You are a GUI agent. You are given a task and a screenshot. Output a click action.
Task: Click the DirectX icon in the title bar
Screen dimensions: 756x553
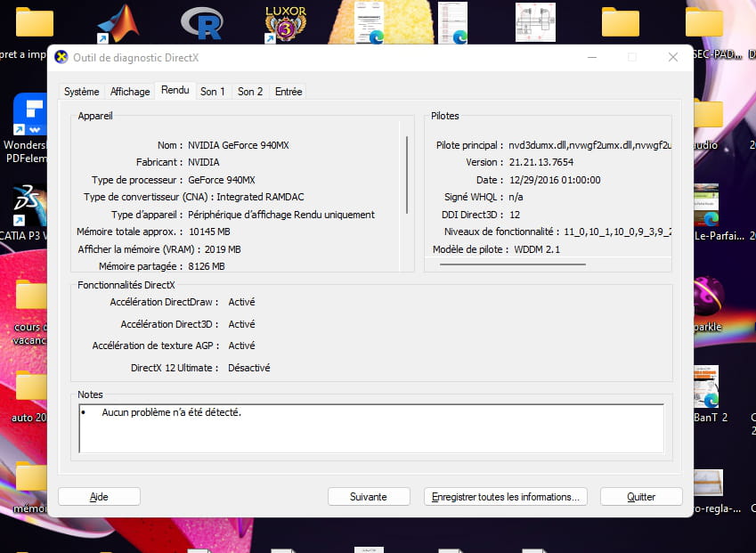click(x=61, y=57)
